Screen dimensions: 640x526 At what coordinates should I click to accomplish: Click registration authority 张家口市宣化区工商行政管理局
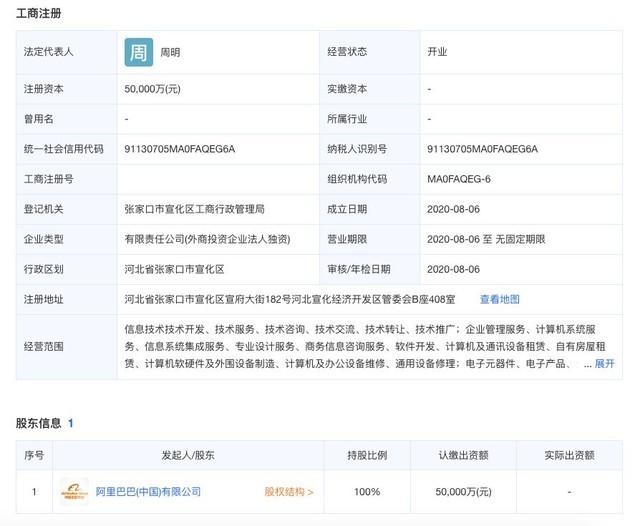point(194,209)
